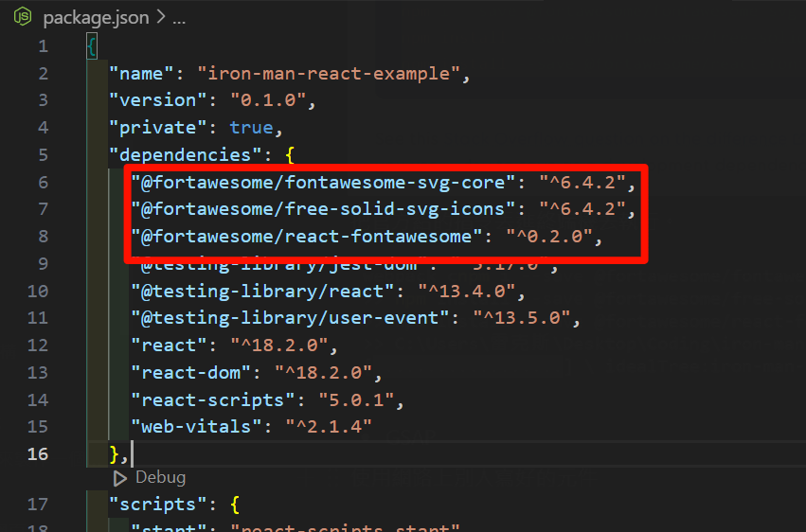Click the "name" key on line 2
This screenshot has height=532, width=806.
[x=141, y=74]
